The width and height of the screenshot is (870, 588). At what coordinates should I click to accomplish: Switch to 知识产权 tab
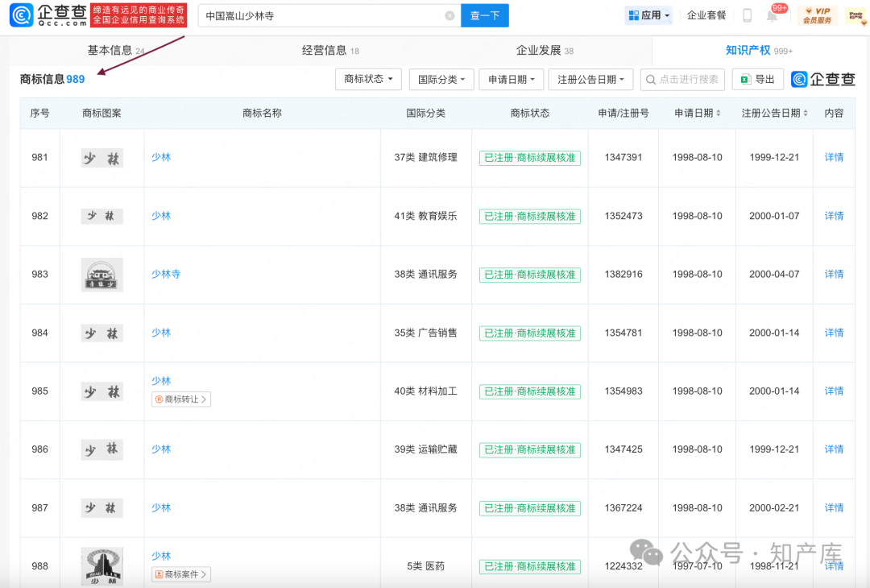point(759,51)
